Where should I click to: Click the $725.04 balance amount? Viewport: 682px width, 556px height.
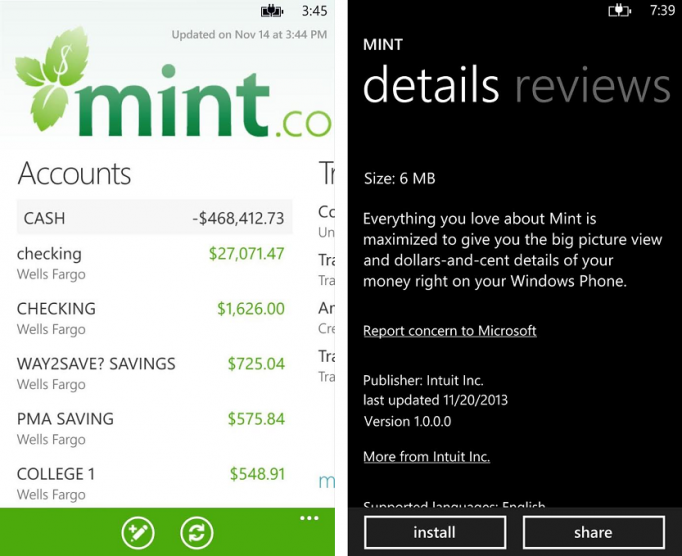[x=256, y=364]
